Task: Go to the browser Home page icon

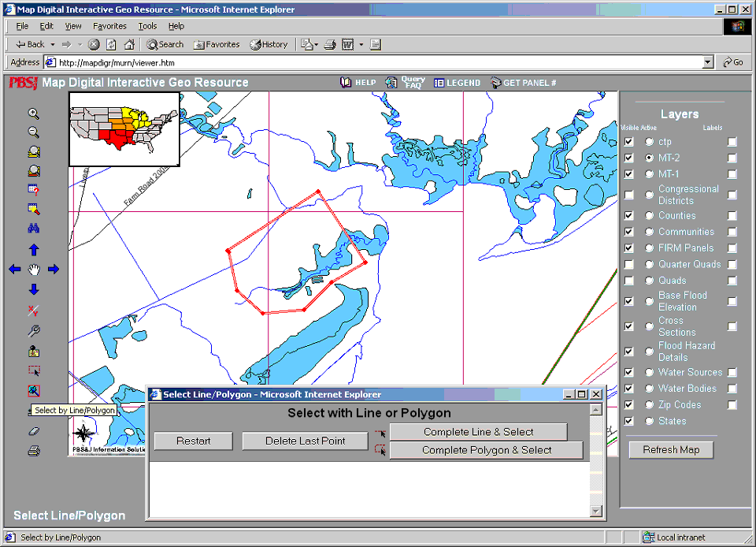Action: click(x=129, y=44)
